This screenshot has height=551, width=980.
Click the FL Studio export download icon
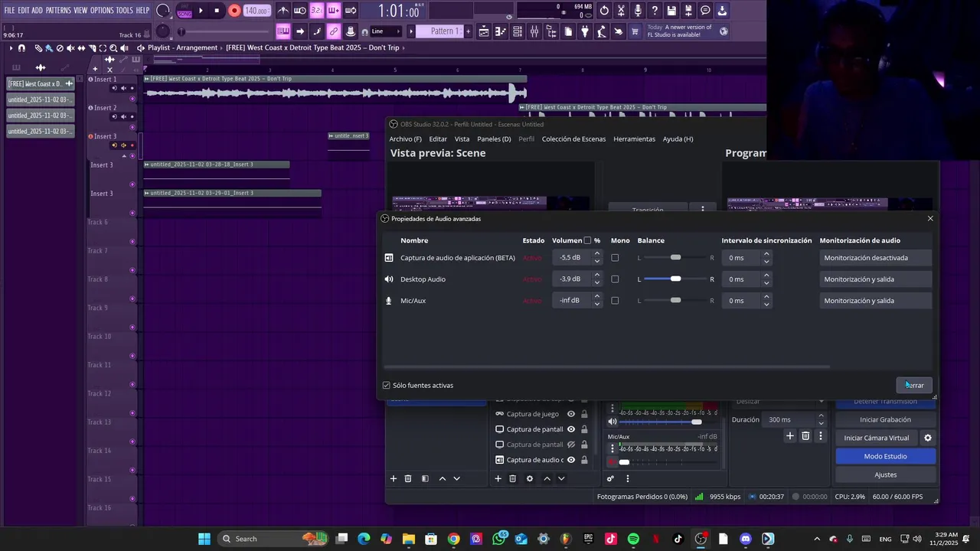point(722,11)
